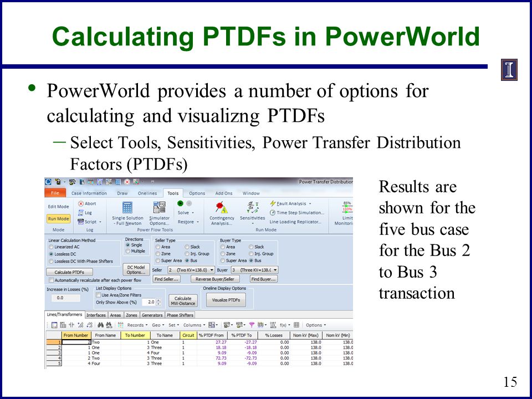Click the 72.73 PTDF From cell
This screenshot has width=532, height=399.
(212, 358)
